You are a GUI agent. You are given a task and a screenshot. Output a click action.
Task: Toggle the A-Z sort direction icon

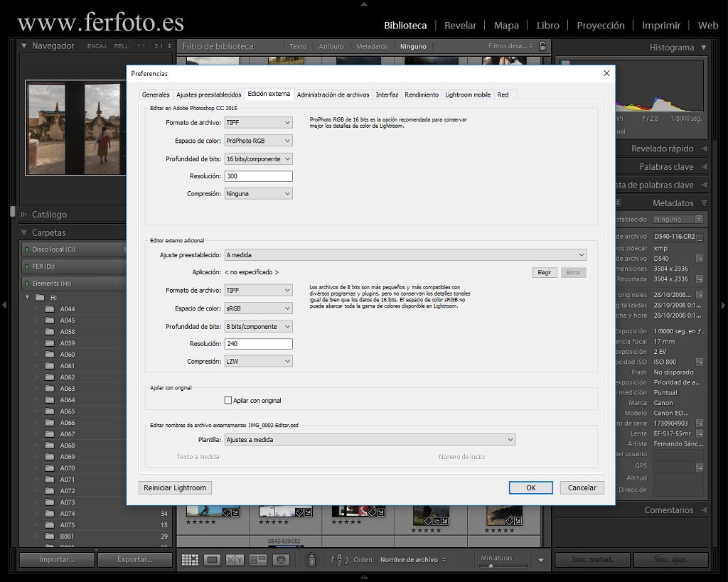point(339,560)
